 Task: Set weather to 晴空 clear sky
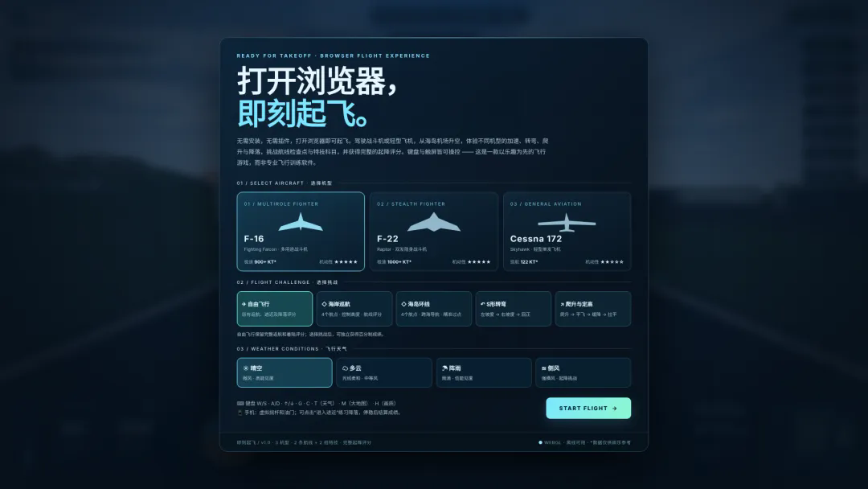tap(285, 372)
